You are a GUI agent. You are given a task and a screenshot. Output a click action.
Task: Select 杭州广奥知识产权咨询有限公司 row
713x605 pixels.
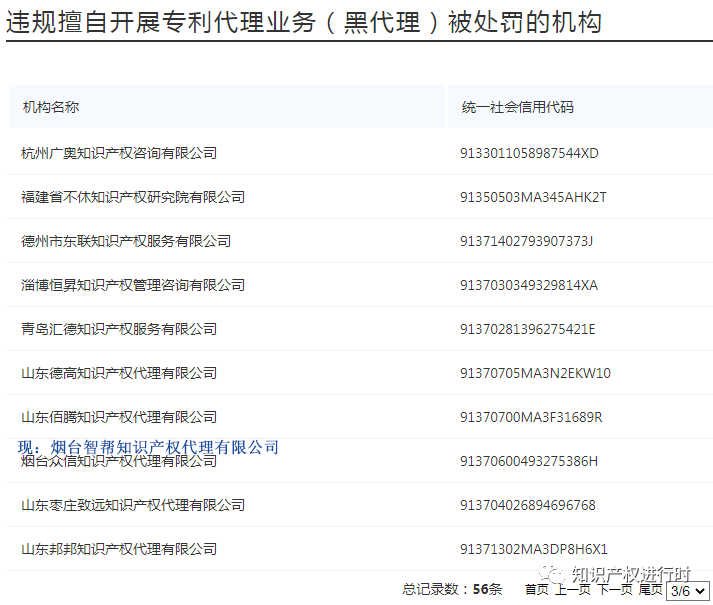[x=119, y=153]
